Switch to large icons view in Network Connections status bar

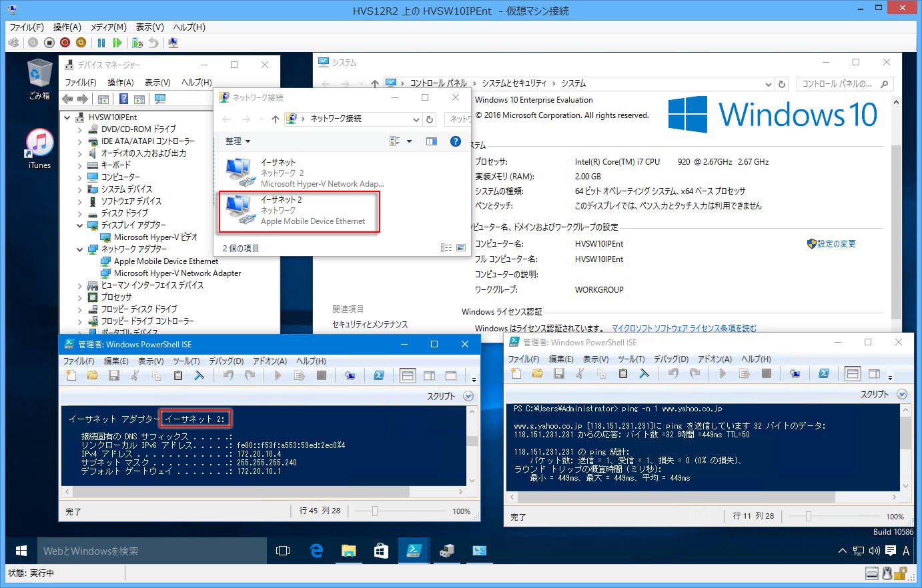pyautogui.click(x=461, y=248)
